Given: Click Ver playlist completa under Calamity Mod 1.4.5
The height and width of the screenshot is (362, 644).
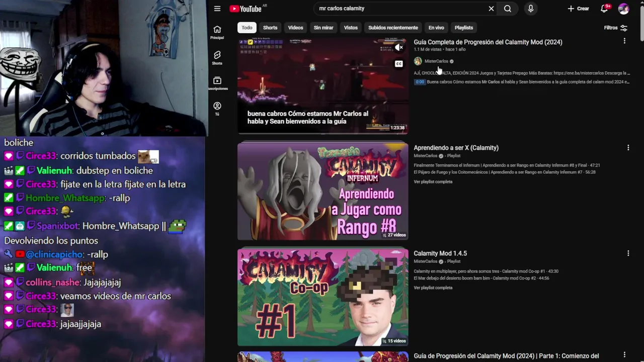Looking at the screenshot, I should [433, 288].
